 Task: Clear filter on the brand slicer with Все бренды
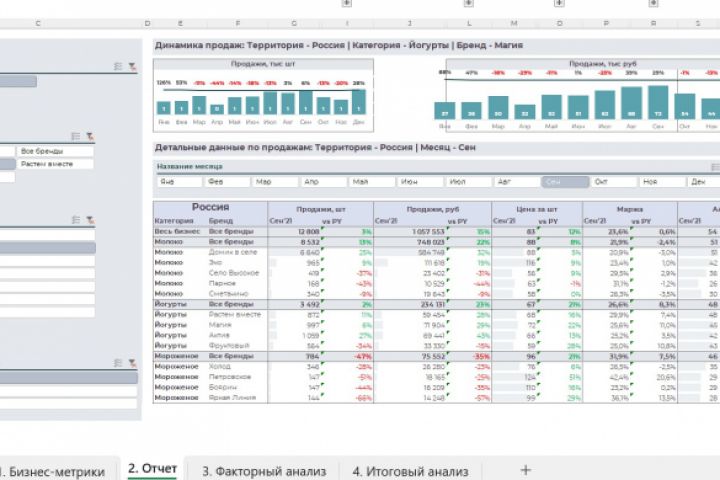pyautogui.click(x=90, y=136)
